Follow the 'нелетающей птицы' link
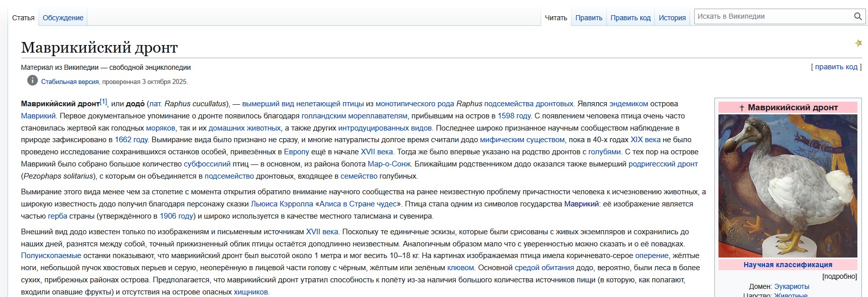Image resolution: width=868 pixels, height=297 pixels. pos(330,104)
